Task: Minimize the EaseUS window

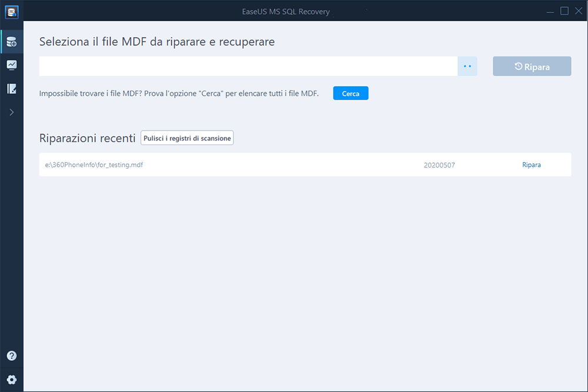Action: [x=550, y=11]
